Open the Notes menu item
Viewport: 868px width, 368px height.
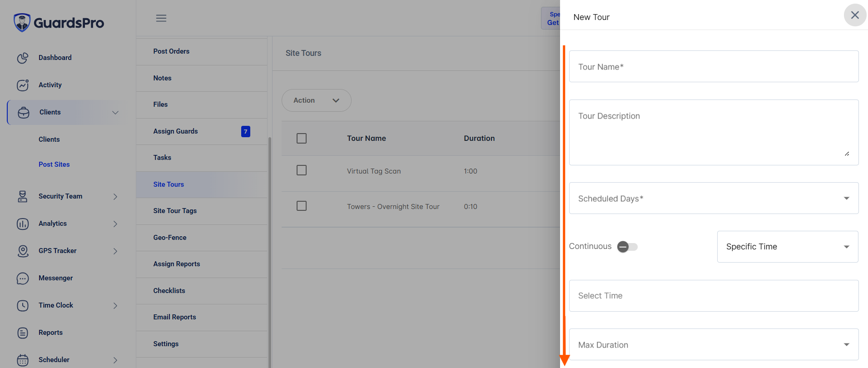202,78
